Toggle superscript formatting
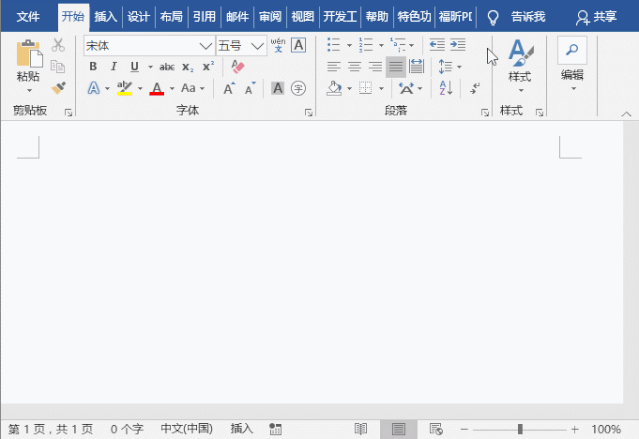 (208, 66)
